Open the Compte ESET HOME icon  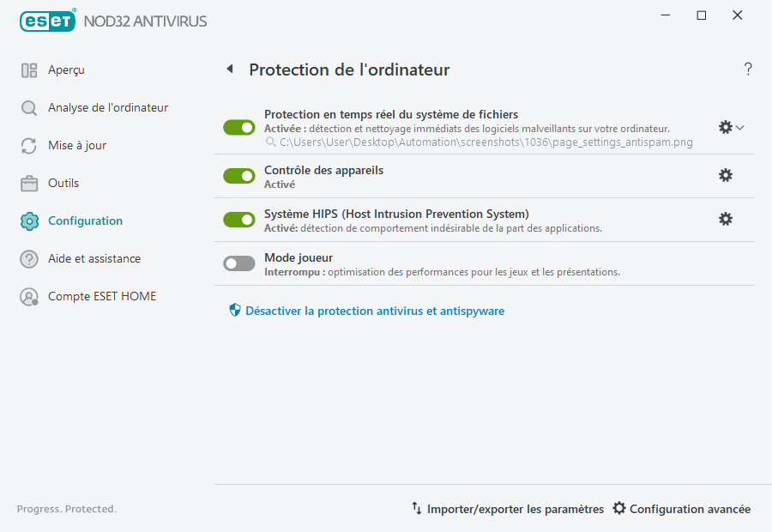29,296
